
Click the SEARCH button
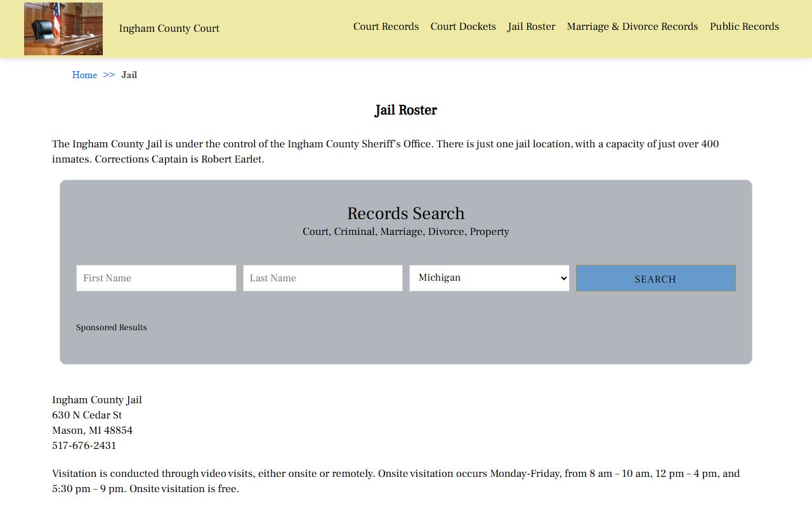(656, 278)
